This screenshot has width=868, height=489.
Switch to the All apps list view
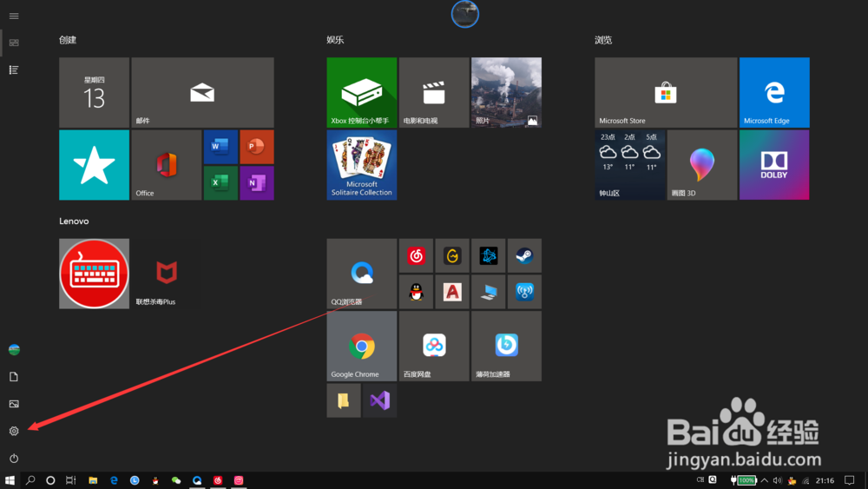point(14,69)
